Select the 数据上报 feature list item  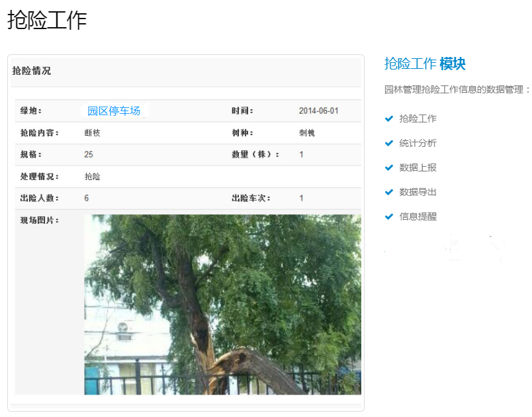[418, 167]
